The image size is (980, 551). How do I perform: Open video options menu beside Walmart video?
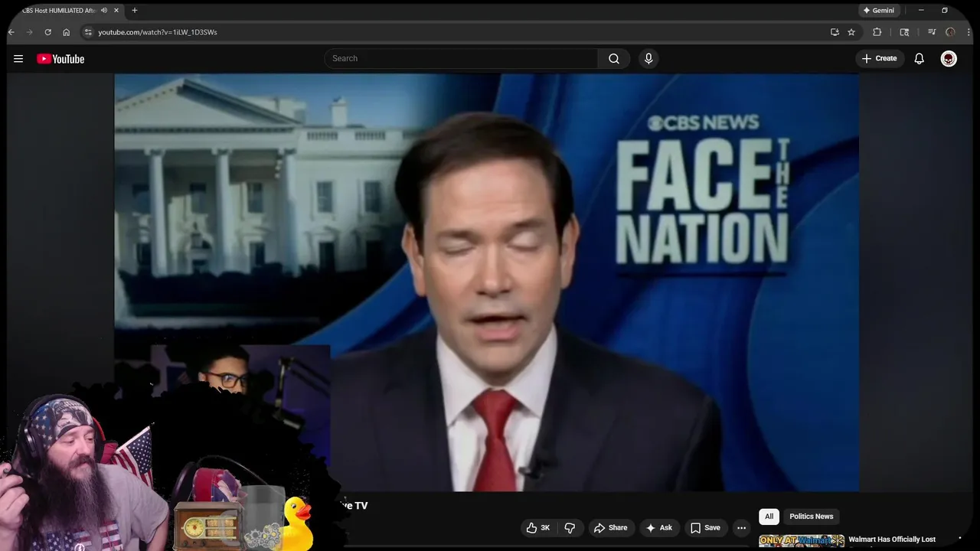click(x=959, y=540)
